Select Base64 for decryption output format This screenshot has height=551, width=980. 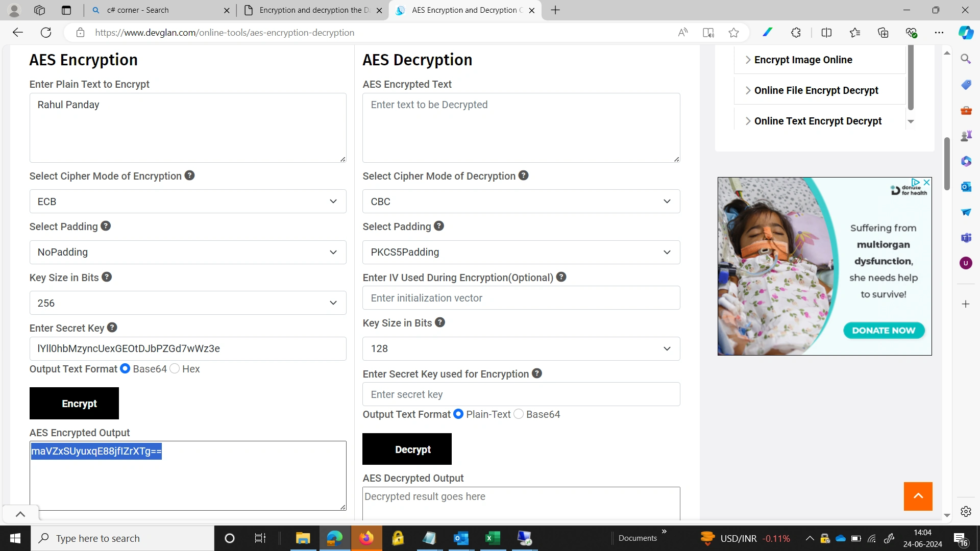pos(519,414)
